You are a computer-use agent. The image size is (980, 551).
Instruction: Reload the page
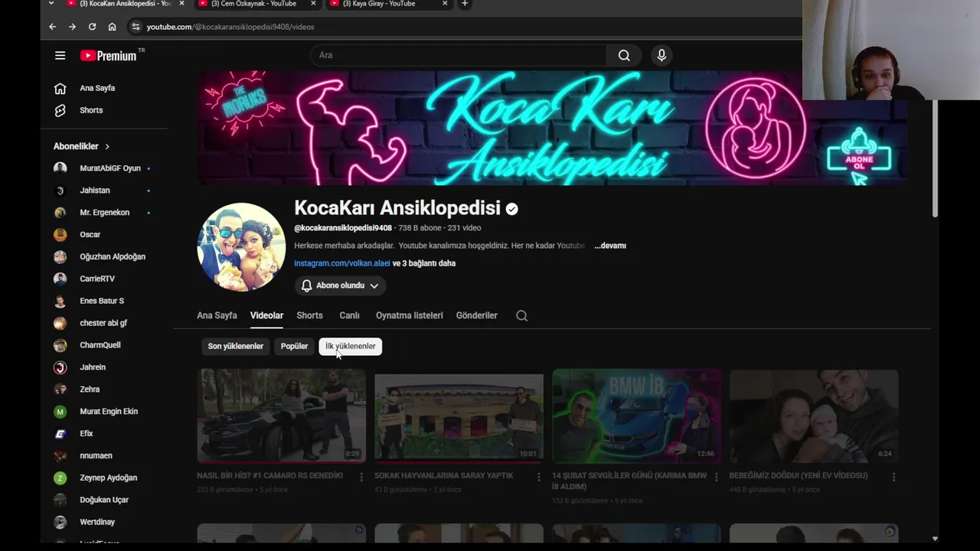coord(92,27)
